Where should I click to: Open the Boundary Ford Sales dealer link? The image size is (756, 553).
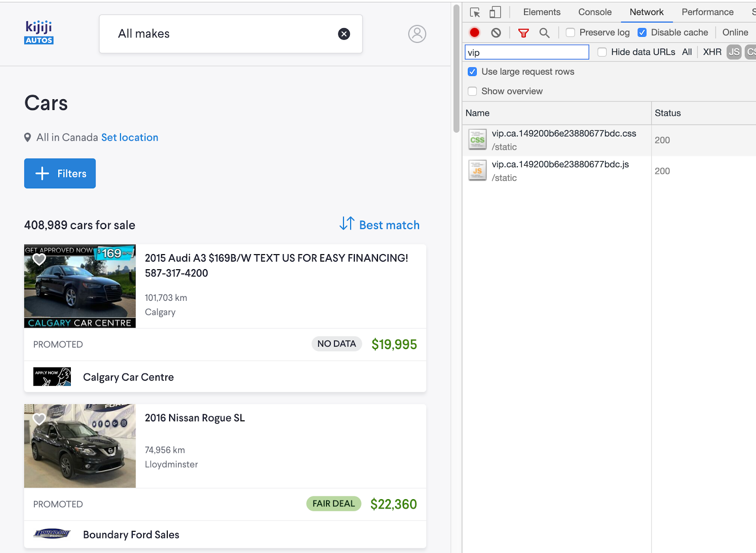131,535
